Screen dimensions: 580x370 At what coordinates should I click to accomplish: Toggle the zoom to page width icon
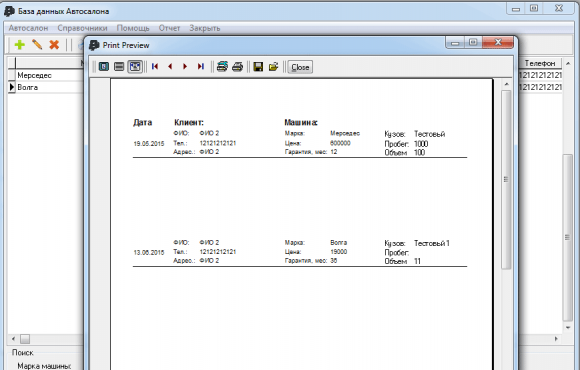tap(135, 67)
